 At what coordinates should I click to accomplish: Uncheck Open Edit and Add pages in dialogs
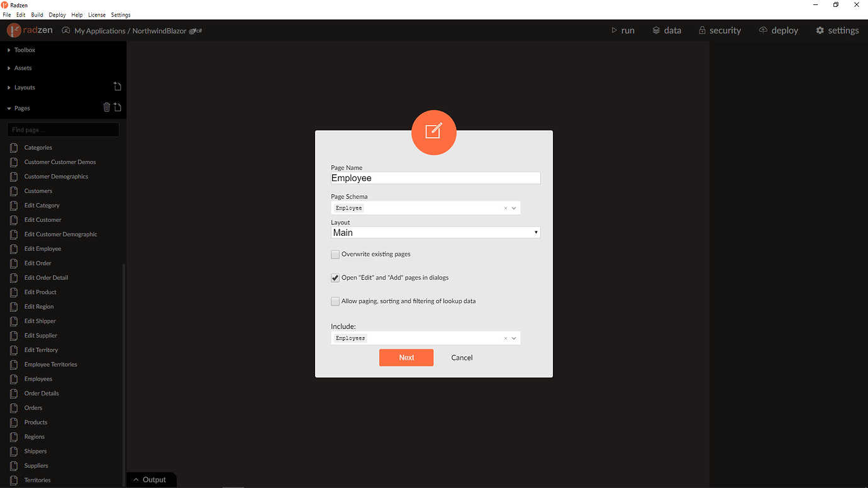(335, 278)
